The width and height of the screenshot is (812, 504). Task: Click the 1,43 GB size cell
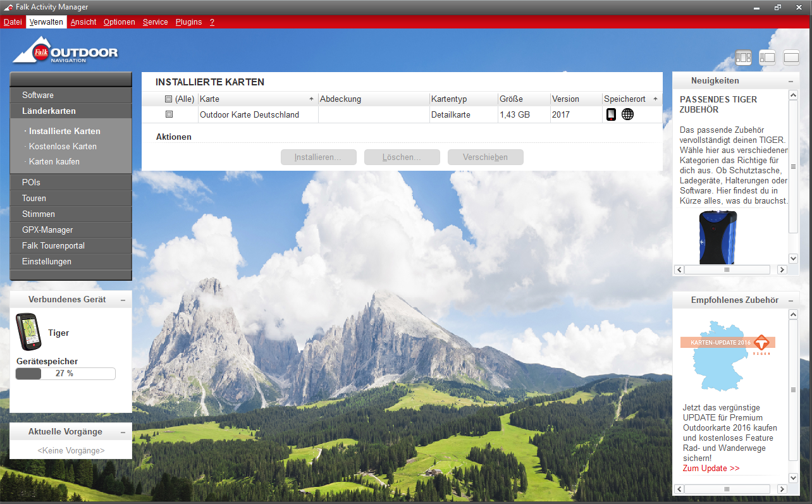click(x=515, y=114)
